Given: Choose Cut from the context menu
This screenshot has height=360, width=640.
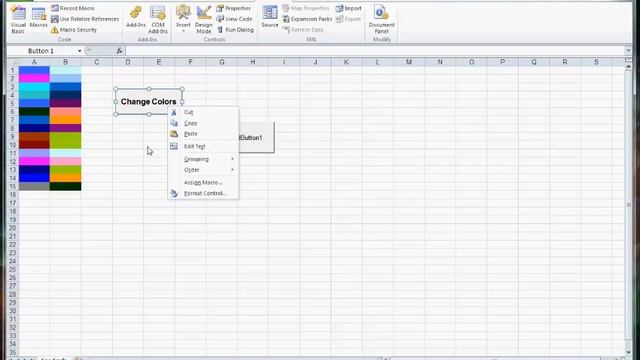Looking at the screenshot, I should [x=203, y=112].
